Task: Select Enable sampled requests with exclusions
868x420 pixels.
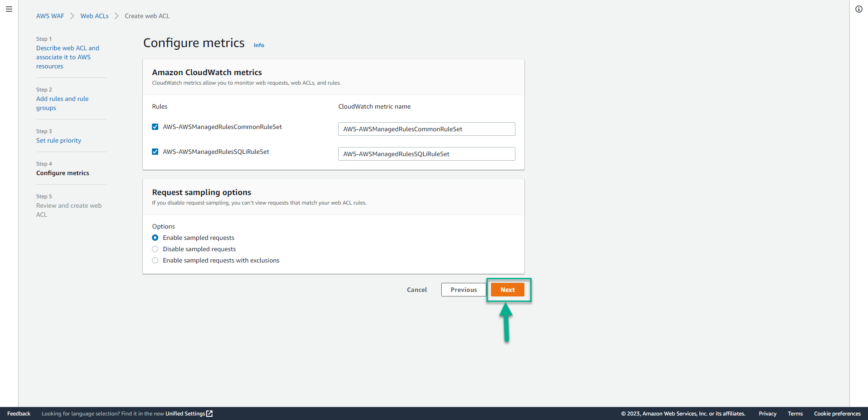Action: tap(155, 260)
